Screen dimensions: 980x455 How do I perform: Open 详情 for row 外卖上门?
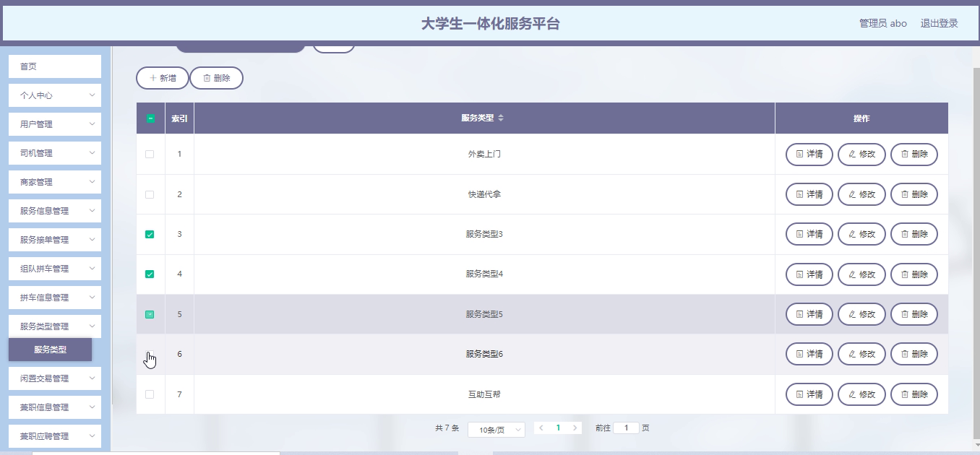[809, 154]
